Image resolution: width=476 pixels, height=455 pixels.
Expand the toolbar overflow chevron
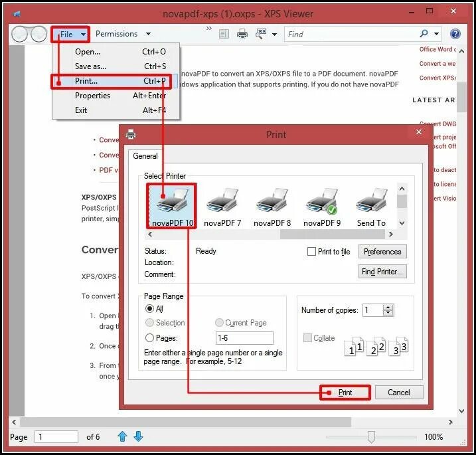[209, 29]
